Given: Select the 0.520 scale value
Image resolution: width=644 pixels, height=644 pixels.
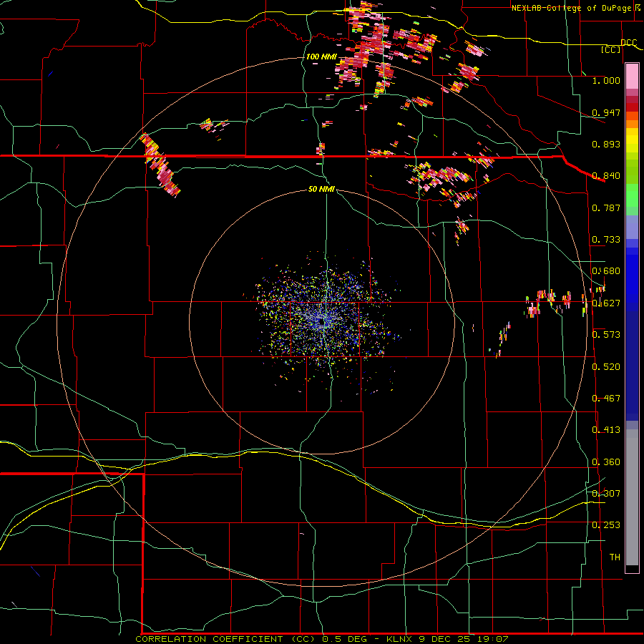Looking at the screenshot, I should (x=606, y=366).
